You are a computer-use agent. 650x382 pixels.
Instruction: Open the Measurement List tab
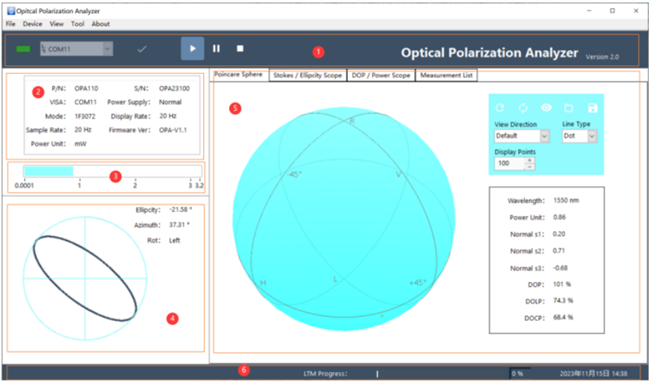point(446,75)
